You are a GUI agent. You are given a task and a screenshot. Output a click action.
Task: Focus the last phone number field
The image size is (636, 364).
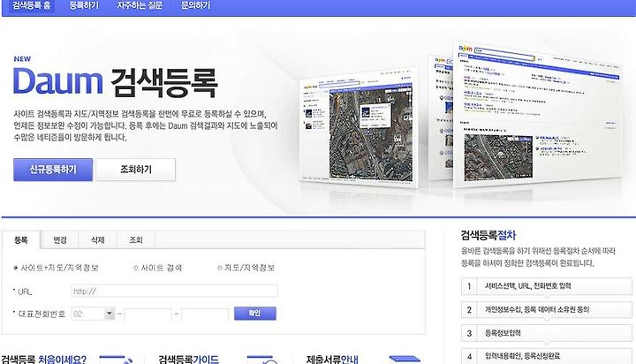[x=205, y=315]
